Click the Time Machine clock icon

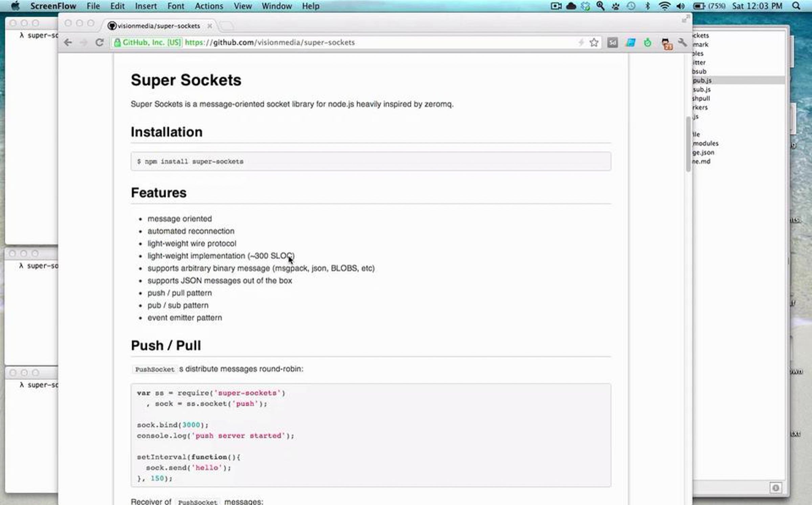pos(631,6)
